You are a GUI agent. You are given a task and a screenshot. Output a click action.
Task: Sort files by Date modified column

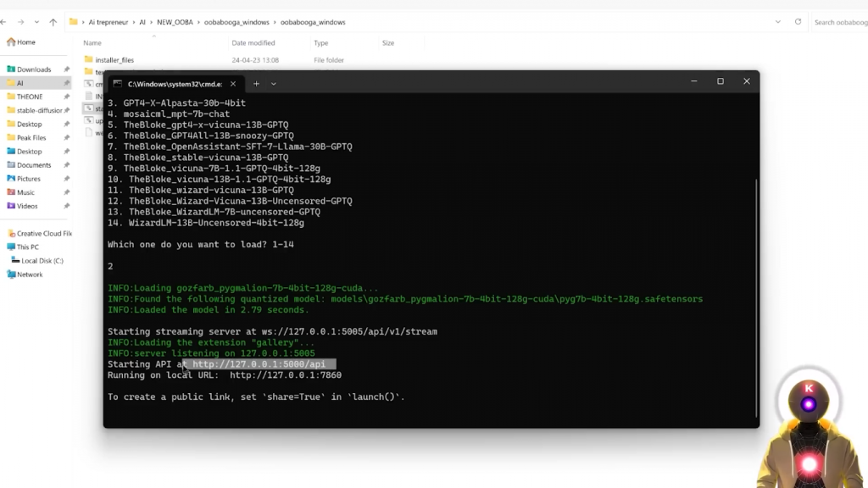point(253,42)
